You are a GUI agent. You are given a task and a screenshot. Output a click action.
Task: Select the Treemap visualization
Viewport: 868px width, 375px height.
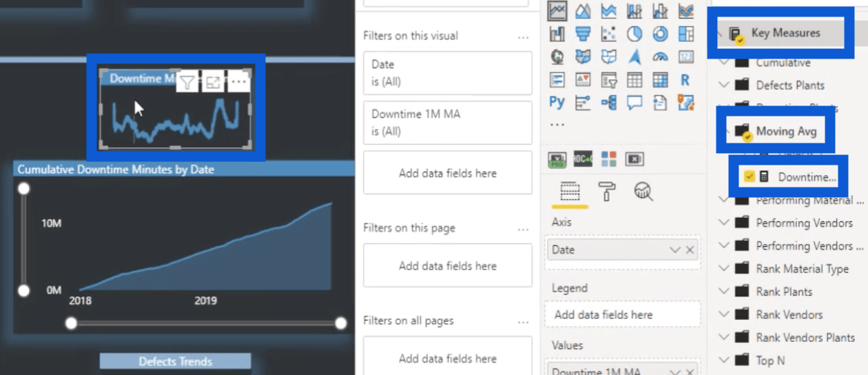click(x=685, y=34)
